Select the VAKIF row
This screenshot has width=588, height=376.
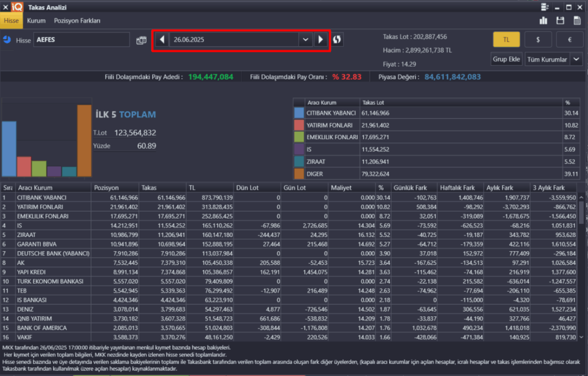[x=289, y=337]
